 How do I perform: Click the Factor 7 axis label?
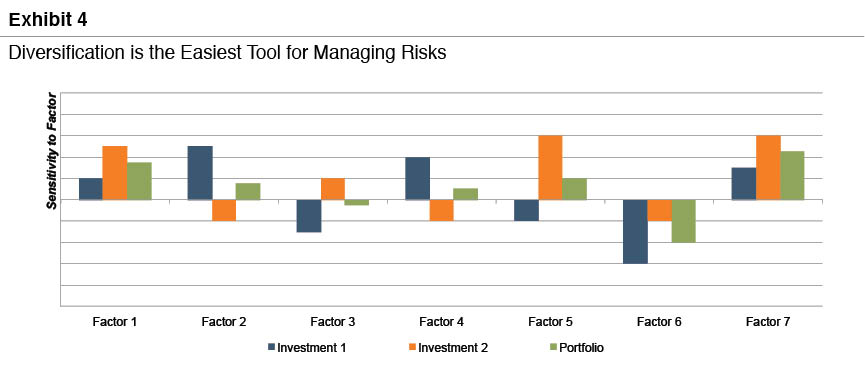click(x=768, y=322)
